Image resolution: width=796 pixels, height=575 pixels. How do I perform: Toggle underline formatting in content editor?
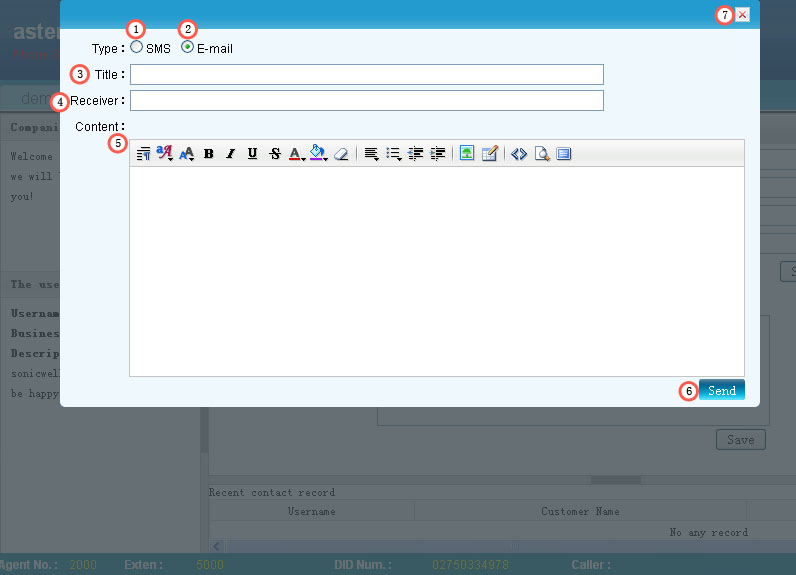[x=252, y=153]
